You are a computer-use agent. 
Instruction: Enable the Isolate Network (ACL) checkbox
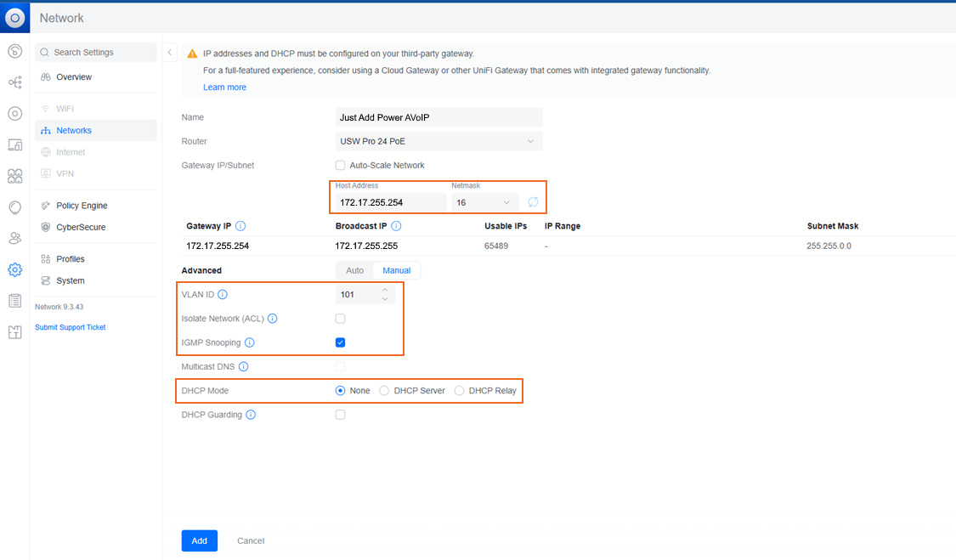(340, 319)
